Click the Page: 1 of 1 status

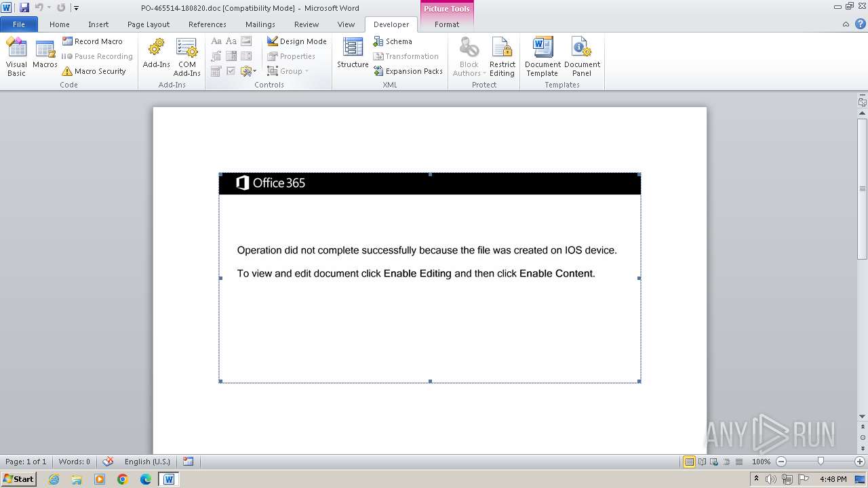coord(26,462)
